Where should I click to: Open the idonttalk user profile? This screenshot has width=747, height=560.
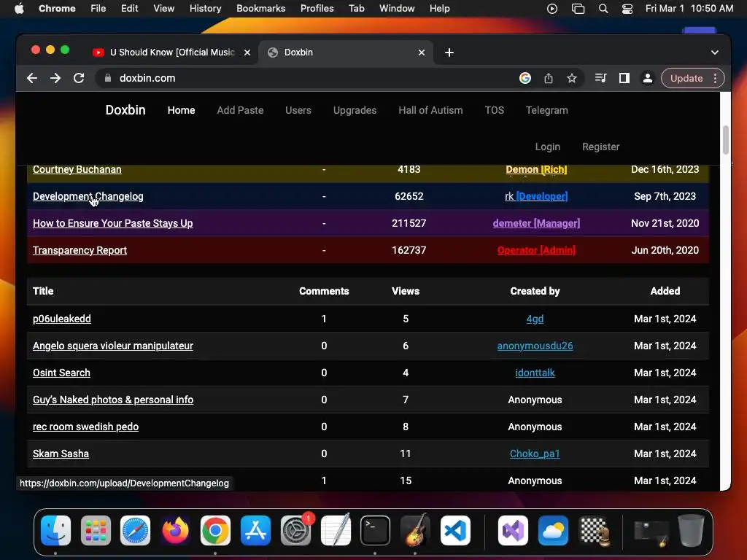click(535, 373)
